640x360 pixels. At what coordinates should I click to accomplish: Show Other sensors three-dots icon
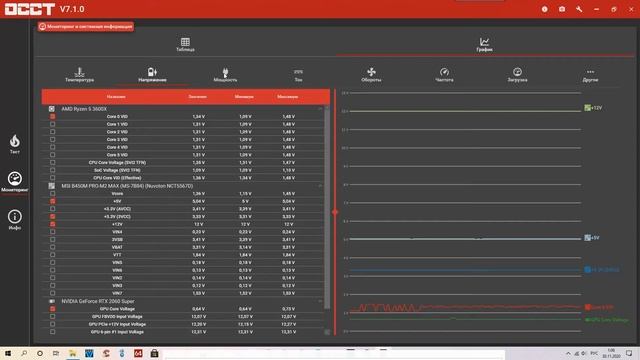tap(590, 72)
